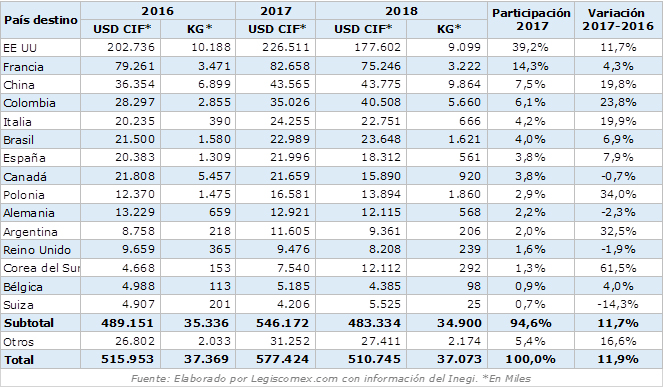Select the -14,3% cell for Suiza

pos(618,304)
